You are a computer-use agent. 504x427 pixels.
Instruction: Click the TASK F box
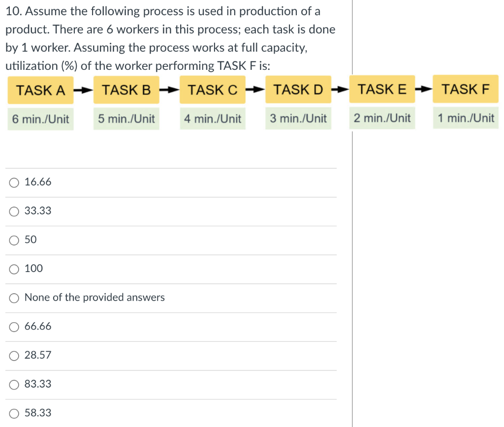tap(466, 90)
